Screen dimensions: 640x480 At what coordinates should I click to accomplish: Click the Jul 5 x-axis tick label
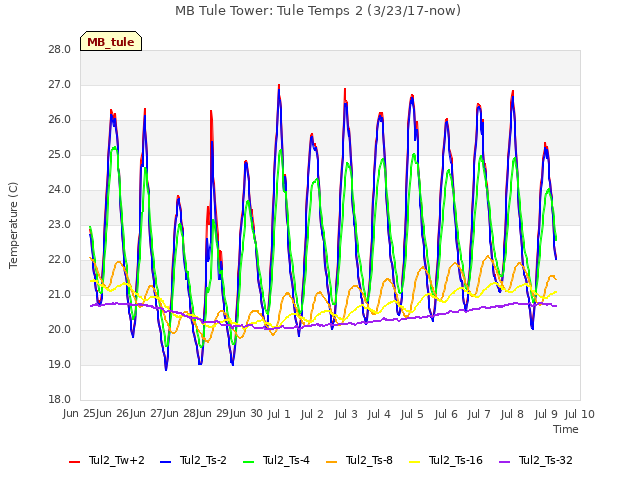point(412,414)
